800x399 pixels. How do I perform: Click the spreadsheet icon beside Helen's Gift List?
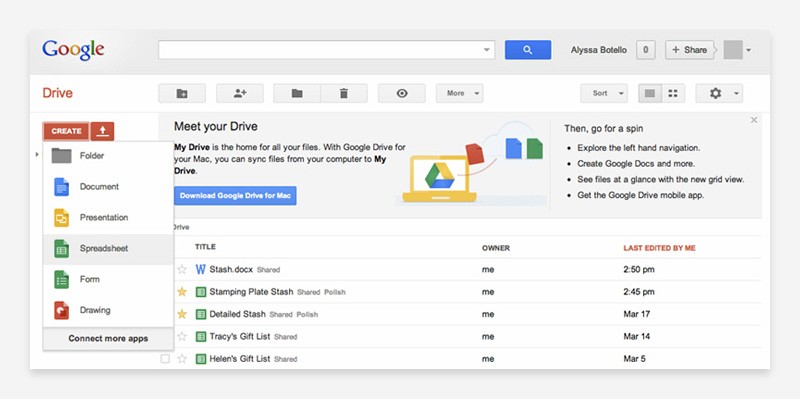201,359
